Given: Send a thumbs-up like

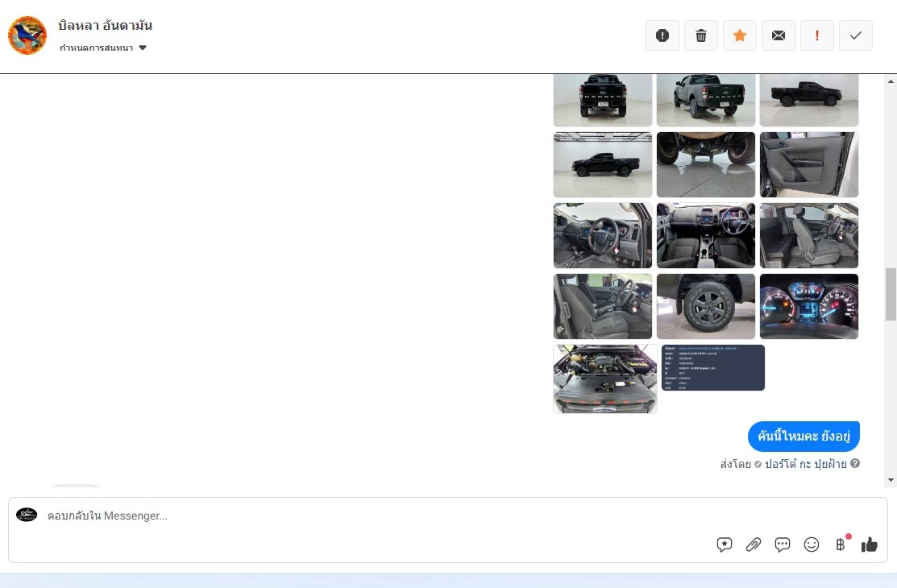Looking at the screenshot, I should [x=869, y=545].
